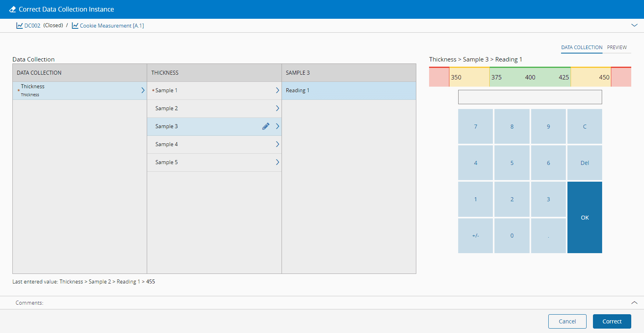This screenshot has width=644, height=333.
Task: Expand the Thickness parameter chevron
Action: [x=143, y=91]
